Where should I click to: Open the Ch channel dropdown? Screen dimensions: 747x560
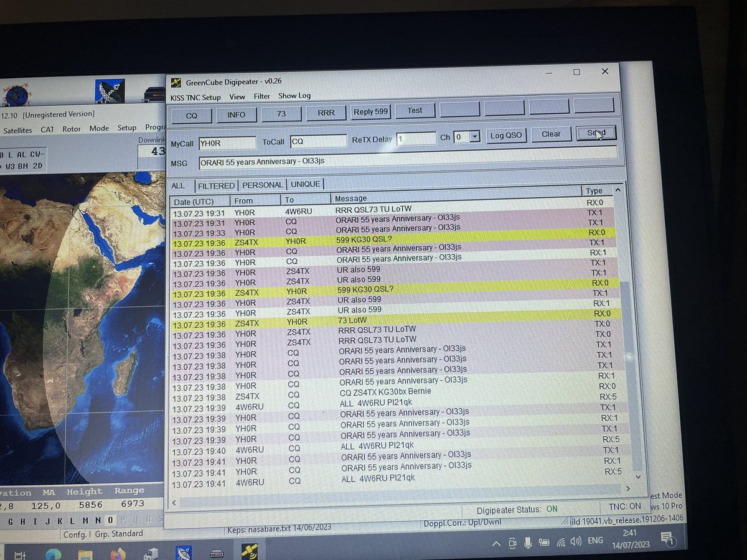click(475, 137)
